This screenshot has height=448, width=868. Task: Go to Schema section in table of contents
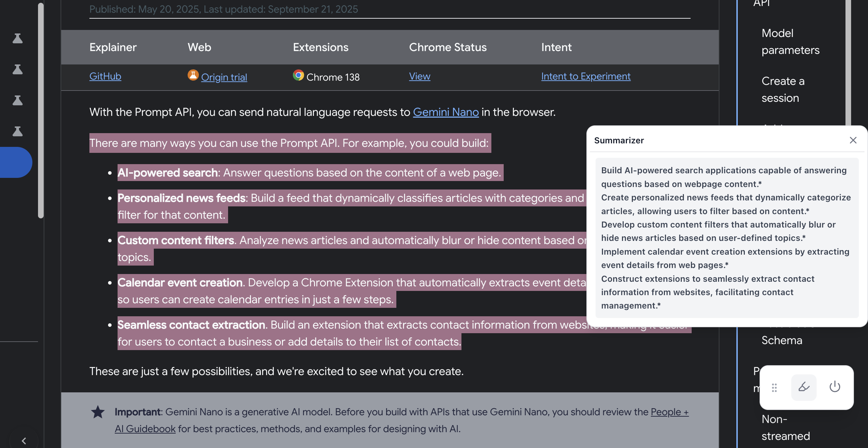point(782,340)
